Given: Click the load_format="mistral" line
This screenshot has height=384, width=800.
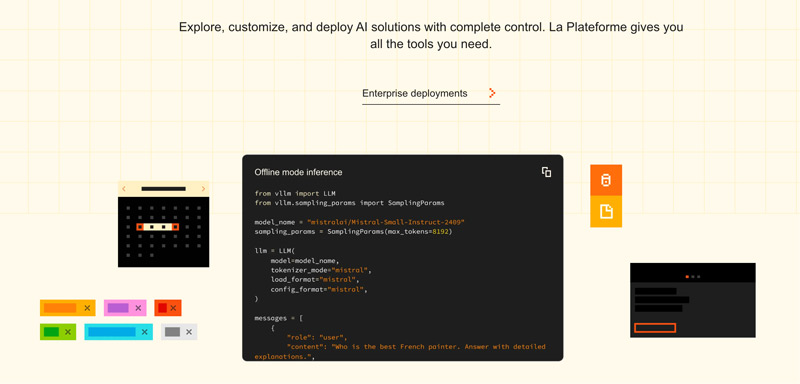Looking at the screenshot, I should click(x=315, y=280).
